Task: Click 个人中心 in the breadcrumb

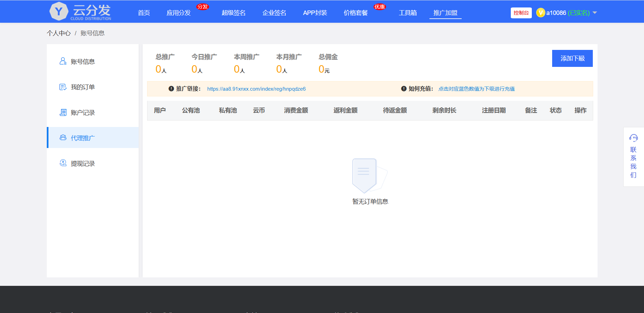Action: (59, 33)
